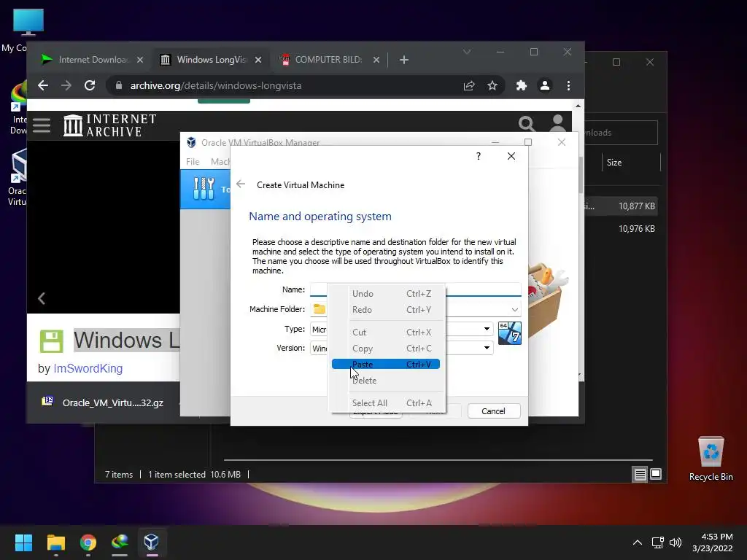Screen dimensions: 747x560
Task: Click the dialog help question mark
Action: click(479, 156)
